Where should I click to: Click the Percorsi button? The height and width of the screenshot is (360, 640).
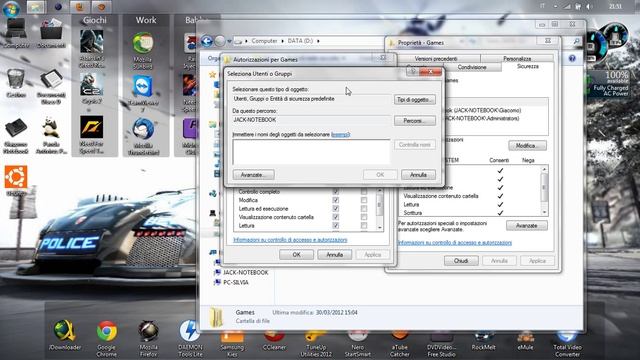coord(415,121)
